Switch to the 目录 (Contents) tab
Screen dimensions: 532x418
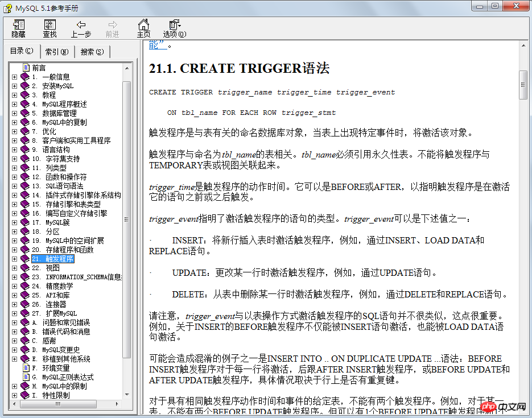[x=22, y=51]
